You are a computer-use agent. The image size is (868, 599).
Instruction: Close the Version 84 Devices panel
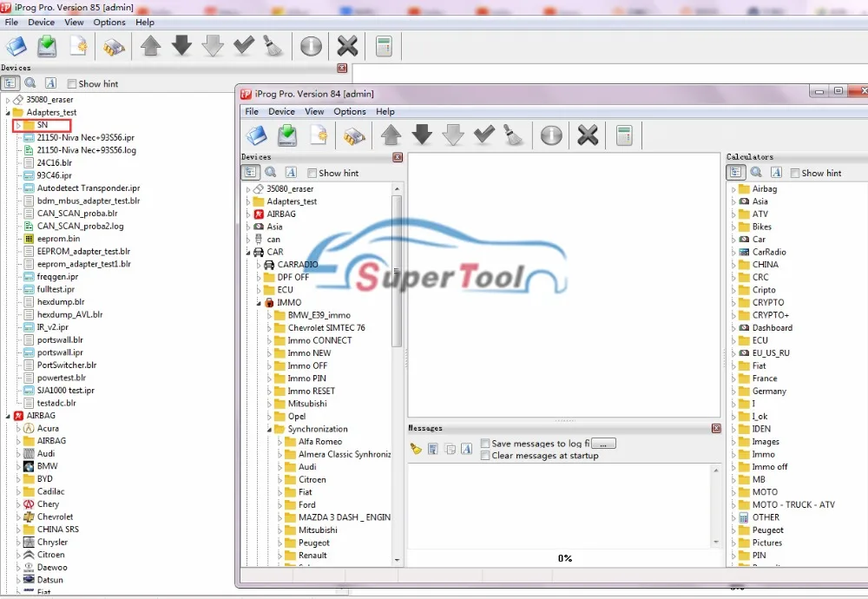[x=398, y=157]
